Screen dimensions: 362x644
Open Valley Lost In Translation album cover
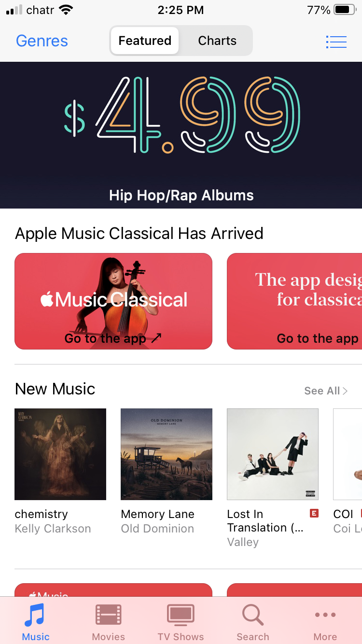click(273, 454)
